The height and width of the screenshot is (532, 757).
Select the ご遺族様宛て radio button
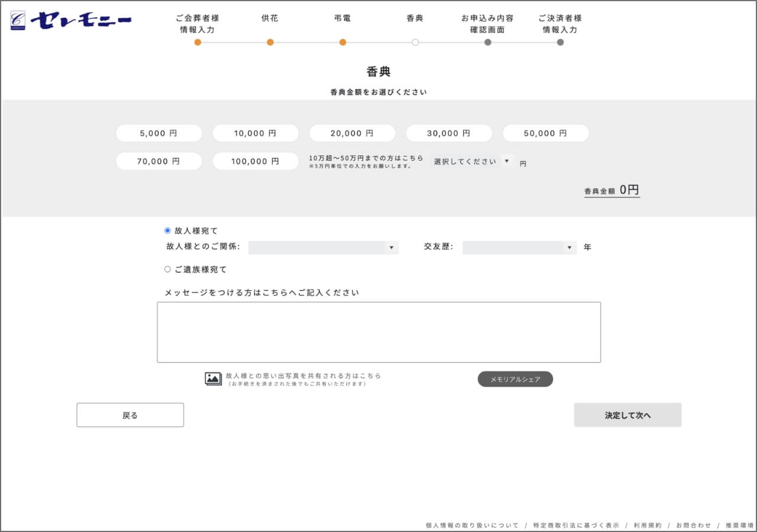167,269
